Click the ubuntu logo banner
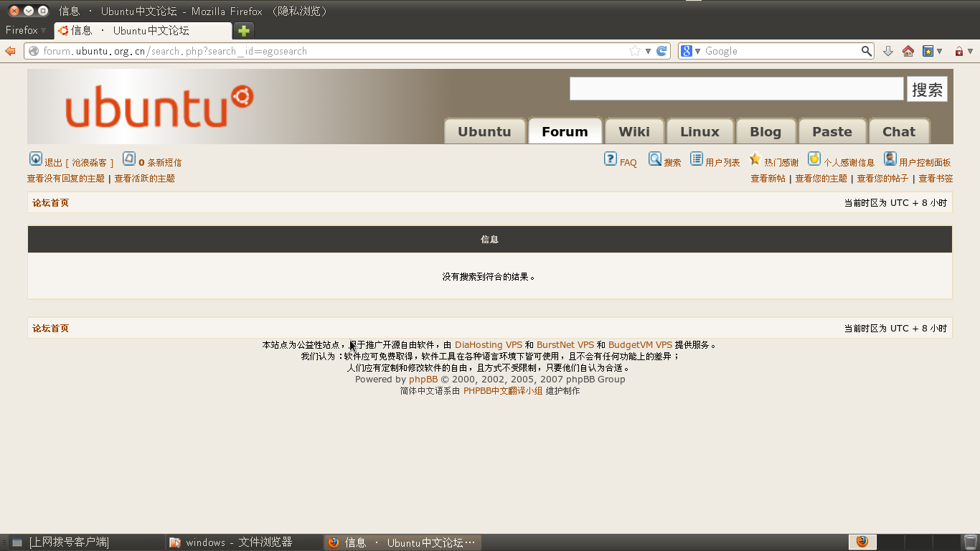 click(159, 106)
